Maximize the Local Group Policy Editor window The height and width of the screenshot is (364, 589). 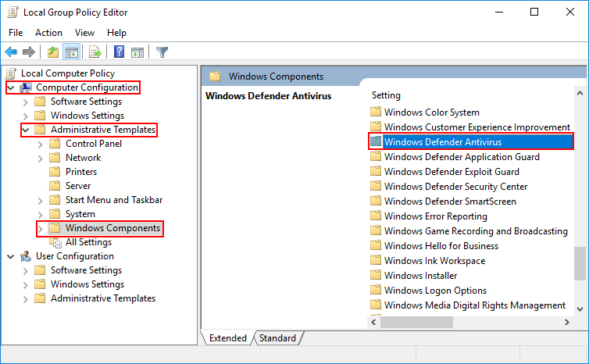pyautogui.click(x=534, y=12)
